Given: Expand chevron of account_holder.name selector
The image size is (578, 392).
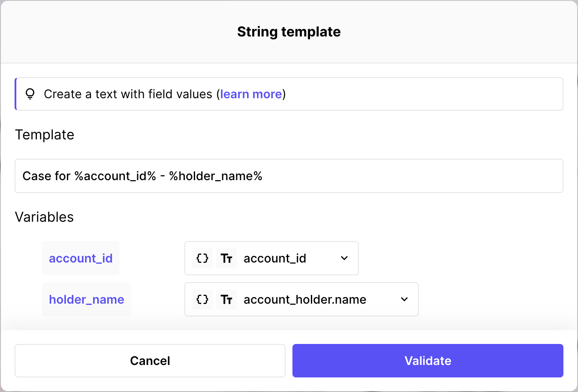Looking at the screenshot, I should click(404, 299).
